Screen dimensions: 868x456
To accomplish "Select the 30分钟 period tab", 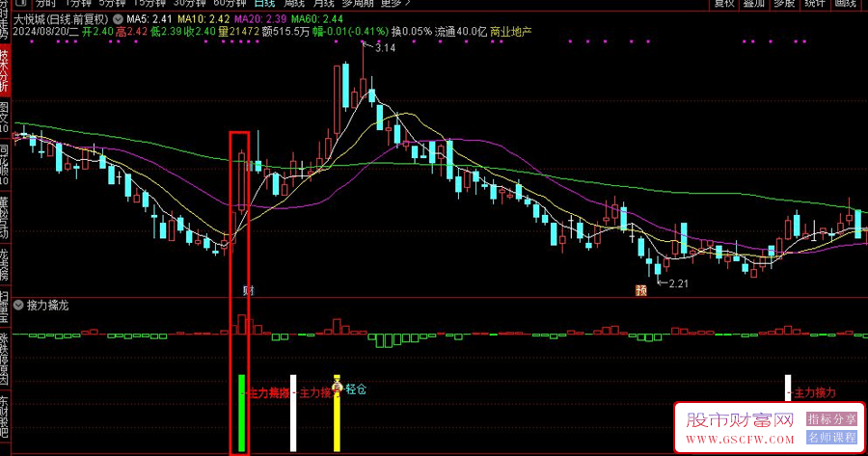I will [x=190, y=3].
